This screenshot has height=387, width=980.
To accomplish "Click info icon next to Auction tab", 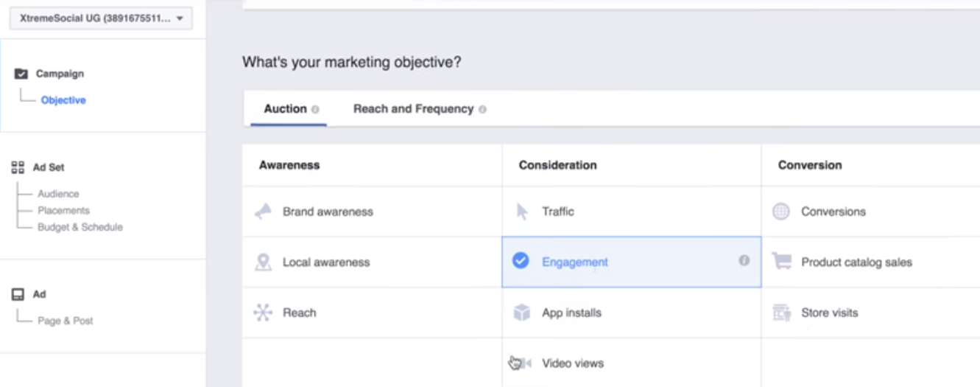I will (315, 109).
